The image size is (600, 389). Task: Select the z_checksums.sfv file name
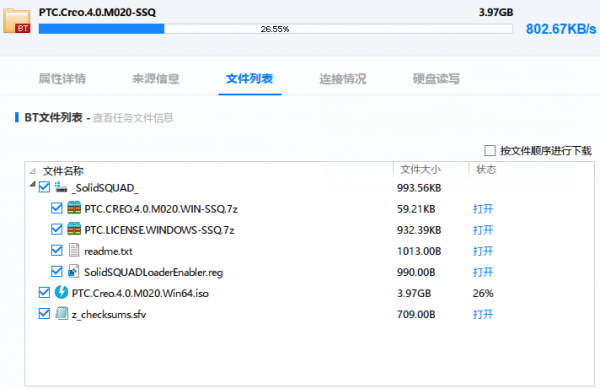(109, 314)
